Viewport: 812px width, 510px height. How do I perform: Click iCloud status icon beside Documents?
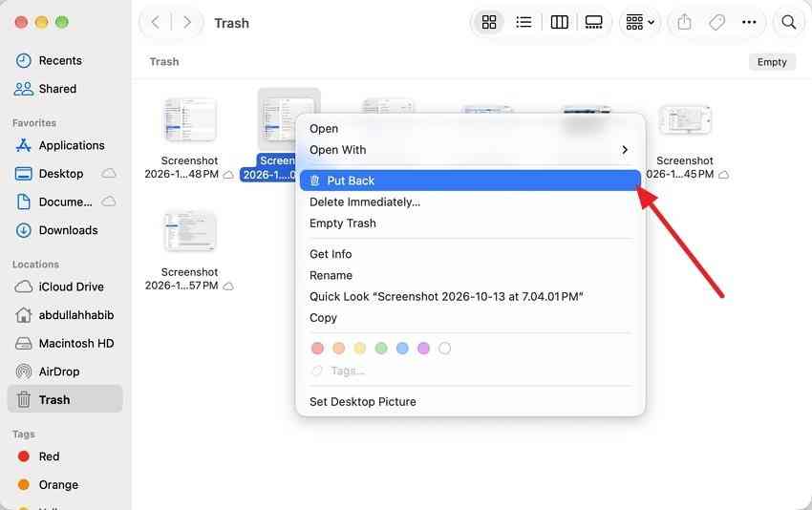point(109,202)
